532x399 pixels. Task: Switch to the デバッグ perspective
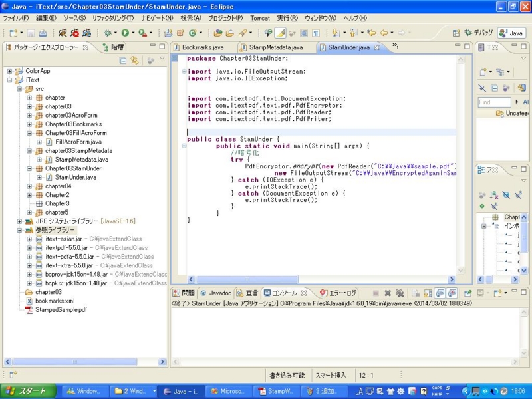[478, 33]
